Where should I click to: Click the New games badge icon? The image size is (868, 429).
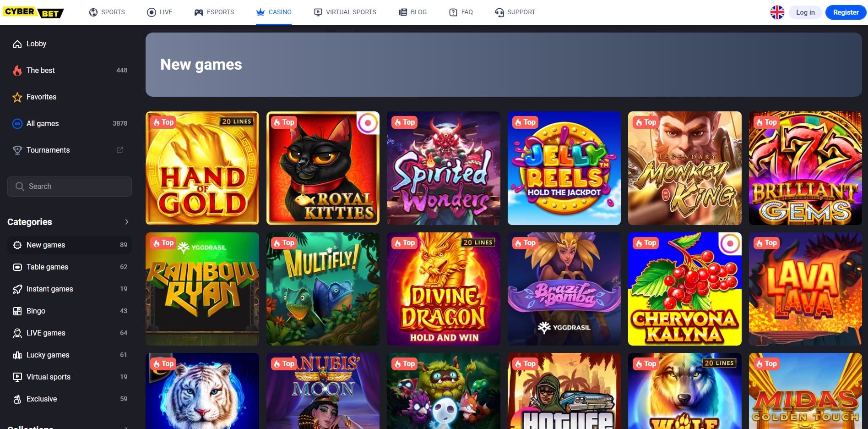coord(17,245)
